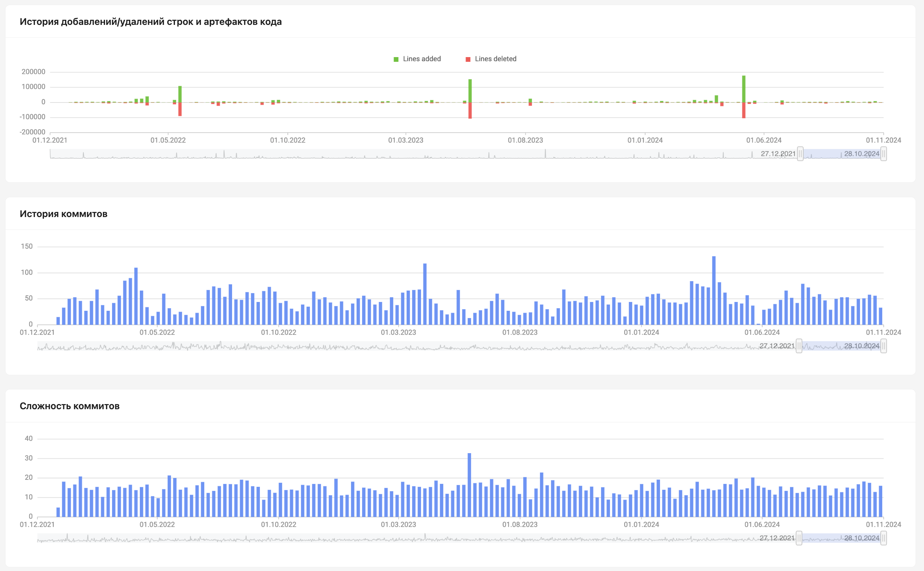Click the '150' y-axis label in commit history
The image size is (924, 571).
(26, 247)
